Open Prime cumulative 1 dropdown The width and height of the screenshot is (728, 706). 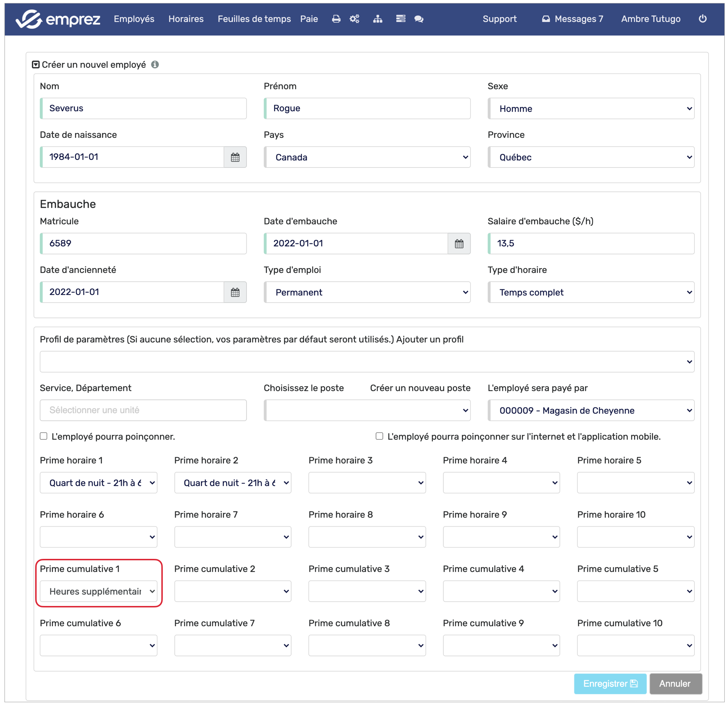tap(98, 591)
